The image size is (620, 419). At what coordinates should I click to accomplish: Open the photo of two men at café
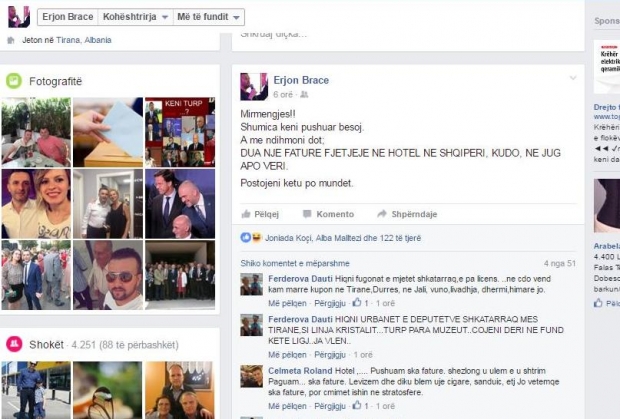pyautogui.click(x=36, y=132)
